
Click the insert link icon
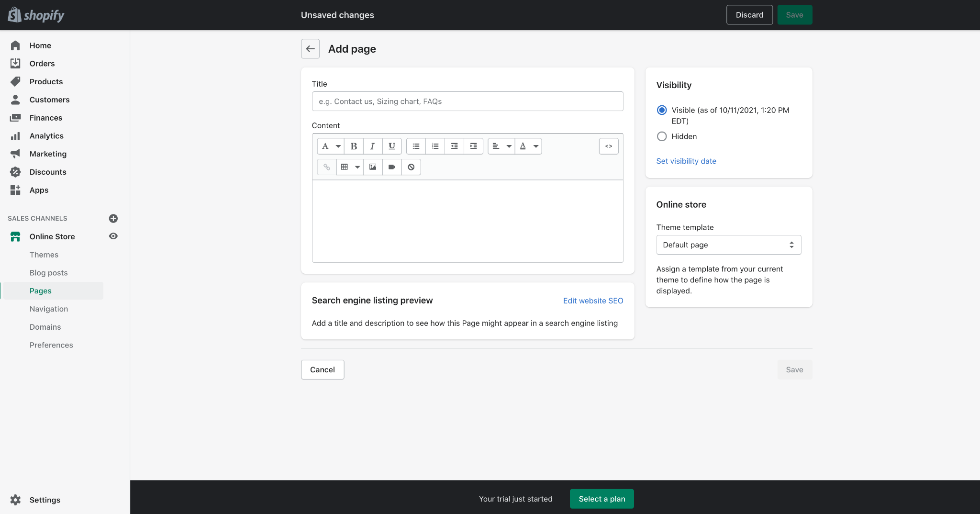pos(327,167)
